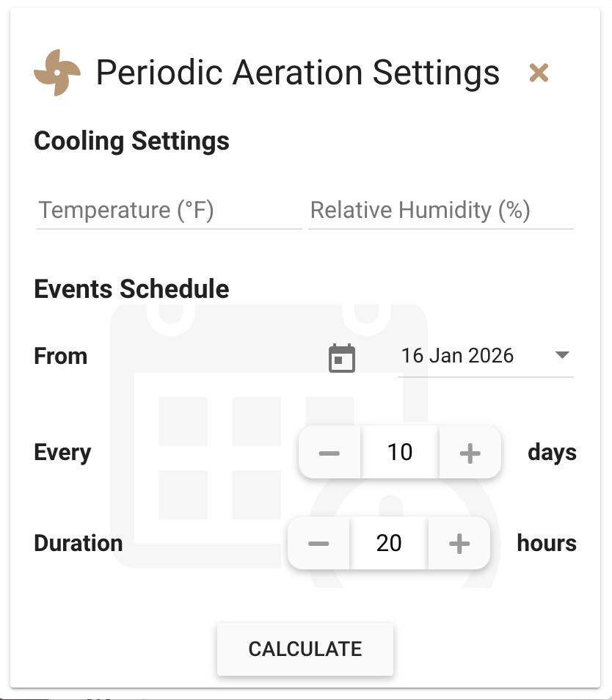
Task: Click the Events Schedule heading
Action: click(x=132, y=289)
